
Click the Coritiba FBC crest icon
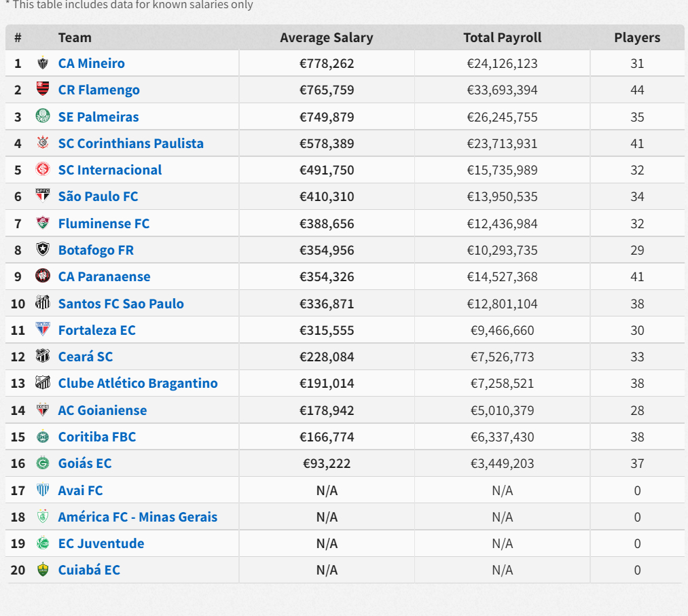coord(43,437)
